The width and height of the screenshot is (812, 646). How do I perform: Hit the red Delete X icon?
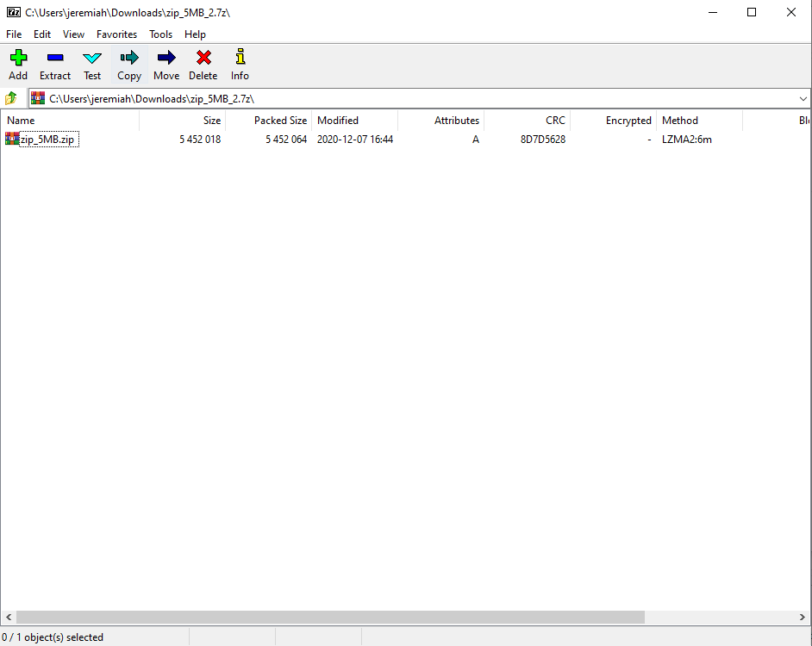coord(203,59)
